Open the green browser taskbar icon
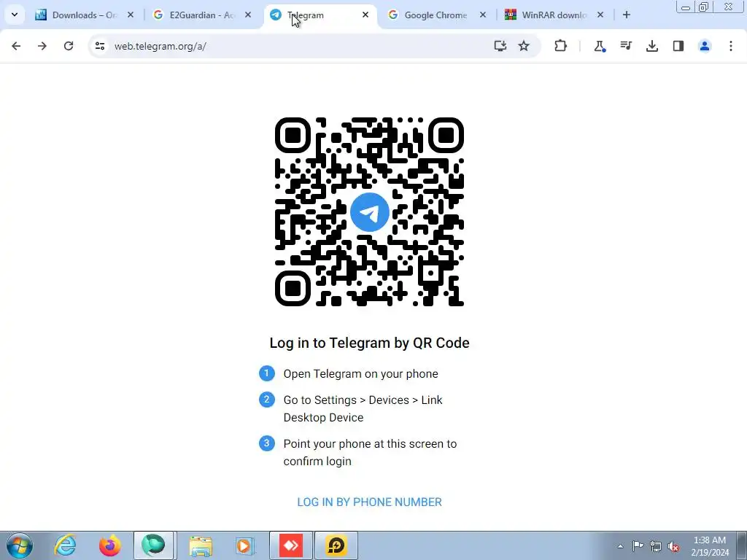This screenshot has width=747, height=560. pos(153,545)
